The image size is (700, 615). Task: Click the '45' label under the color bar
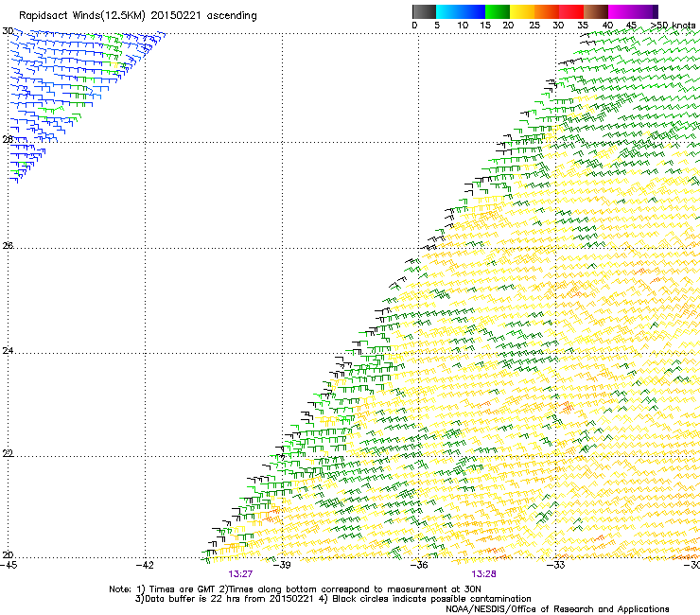[631, 26]
